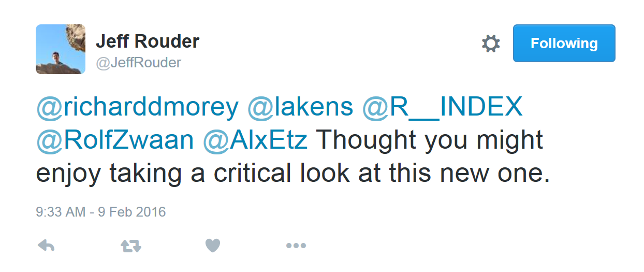The width and height of the screenshot is (644, 272).
Task: Open the @JeffRouder handle link
Action: pos(138,63)
